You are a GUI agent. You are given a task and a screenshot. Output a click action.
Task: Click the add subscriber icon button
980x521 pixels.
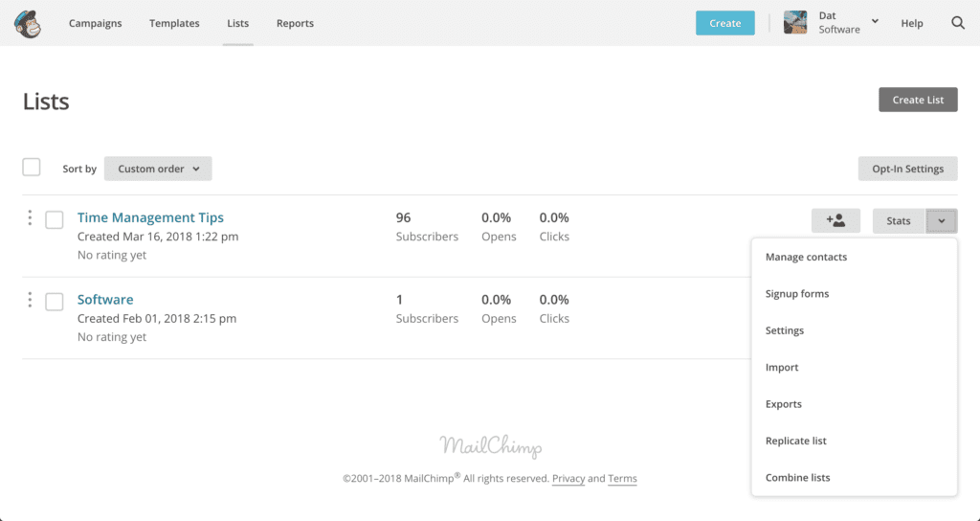(835, 221)
